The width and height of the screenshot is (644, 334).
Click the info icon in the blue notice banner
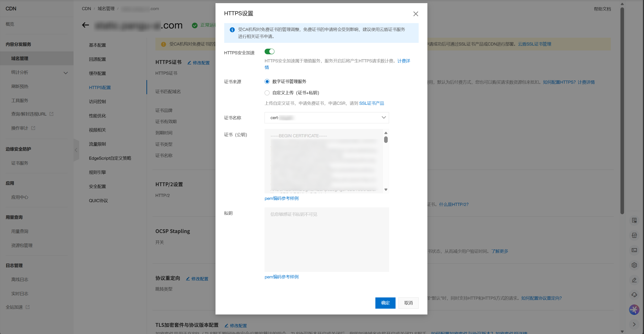tap(232, 30)
